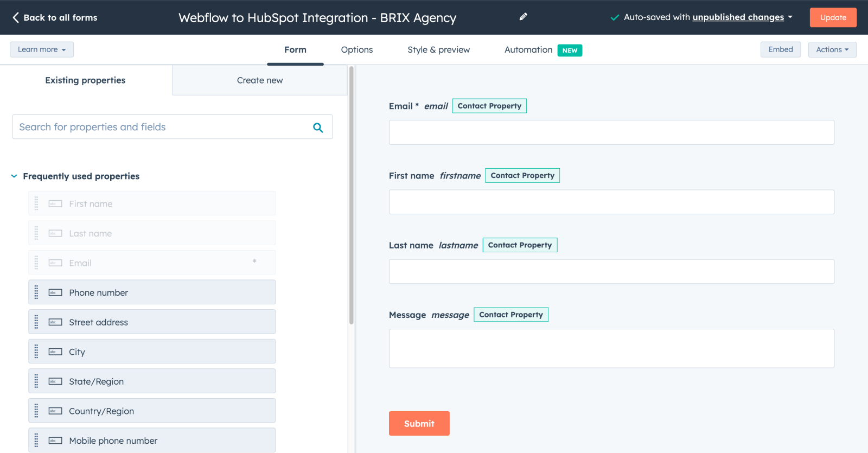Click the Embed button
The height and width of the screenshot is (453, 868).
(x=781, y=49)
